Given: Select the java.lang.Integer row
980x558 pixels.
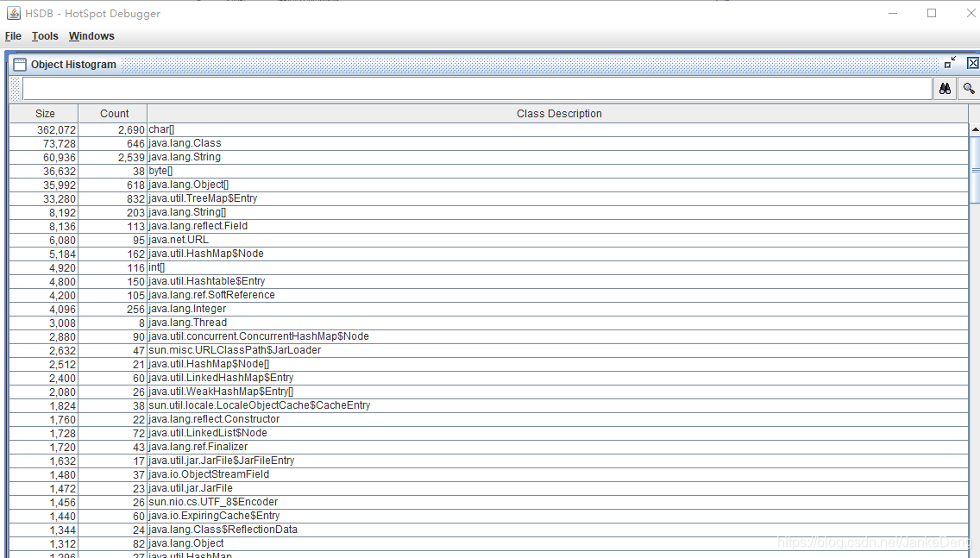Looking at the screenshot, I should tap(489, 309).
